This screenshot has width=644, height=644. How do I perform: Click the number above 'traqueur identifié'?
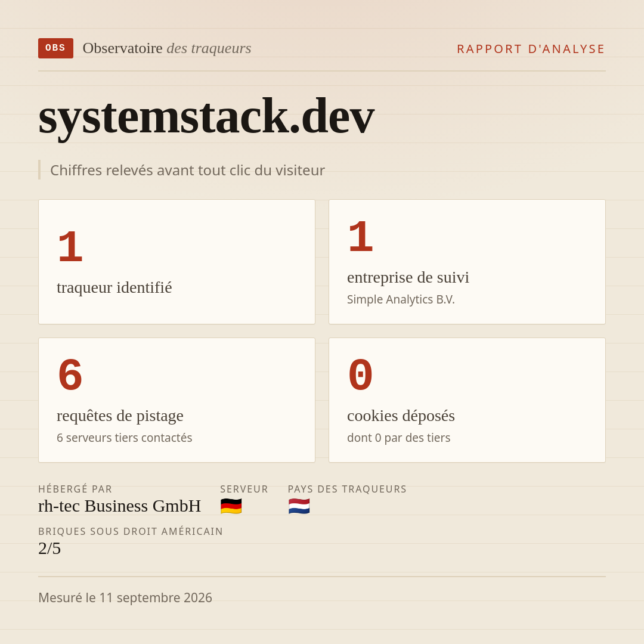[70, 247]
